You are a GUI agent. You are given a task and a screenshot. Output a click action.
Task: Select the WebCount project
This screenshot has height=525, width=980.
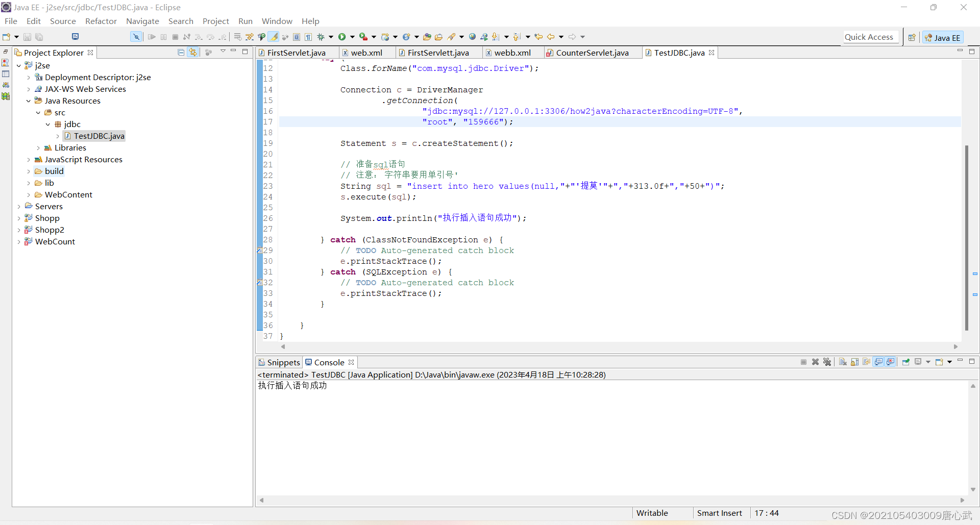[x=55, y=241]
